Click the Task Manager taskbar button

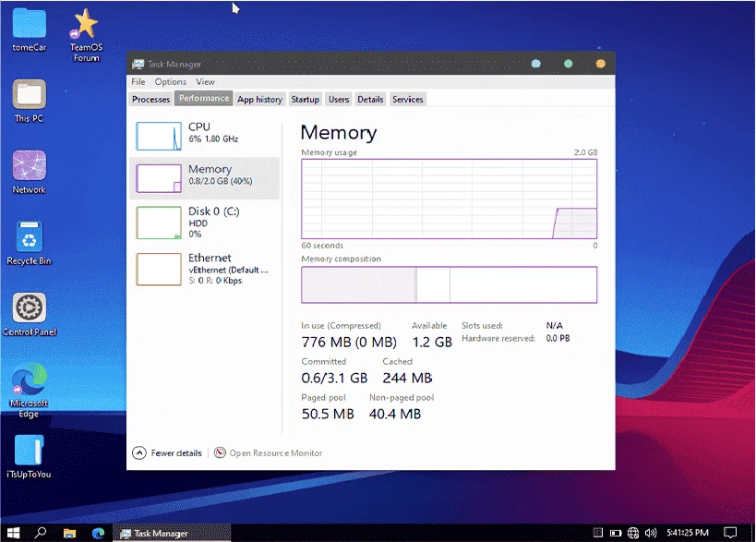point(172,533)
